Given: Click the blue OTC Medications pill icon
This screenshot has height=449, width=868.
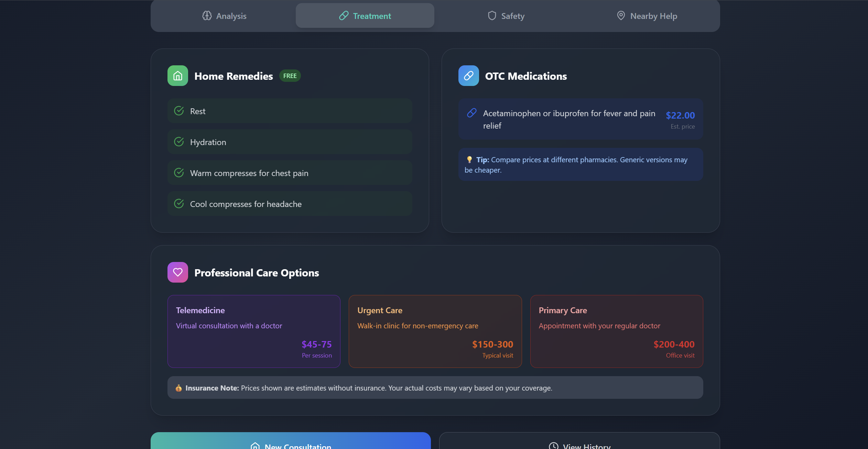Looking at the screenshot, I should coord(468,76).
